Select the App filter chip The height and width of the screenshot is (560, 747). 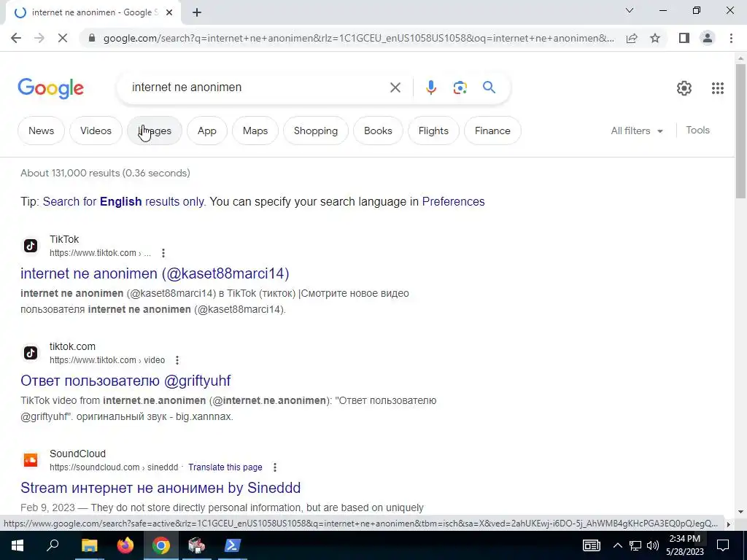206,131
